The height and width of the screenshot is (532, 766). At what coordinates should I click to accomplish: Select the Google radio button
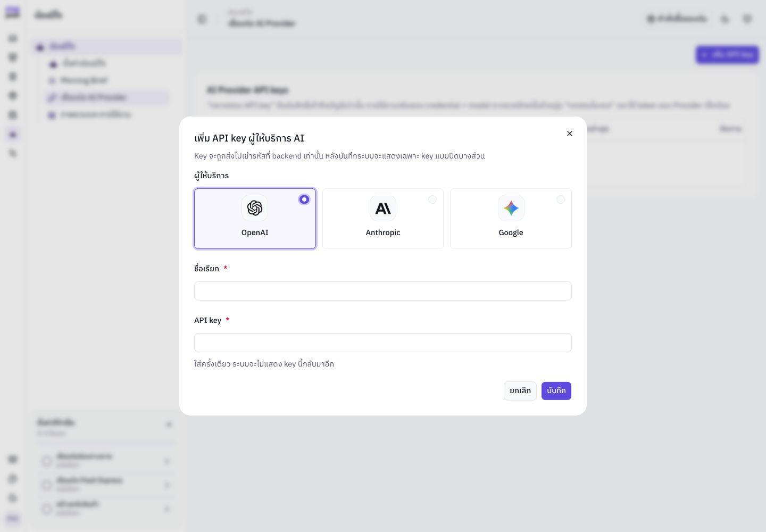tap(561, 199)
